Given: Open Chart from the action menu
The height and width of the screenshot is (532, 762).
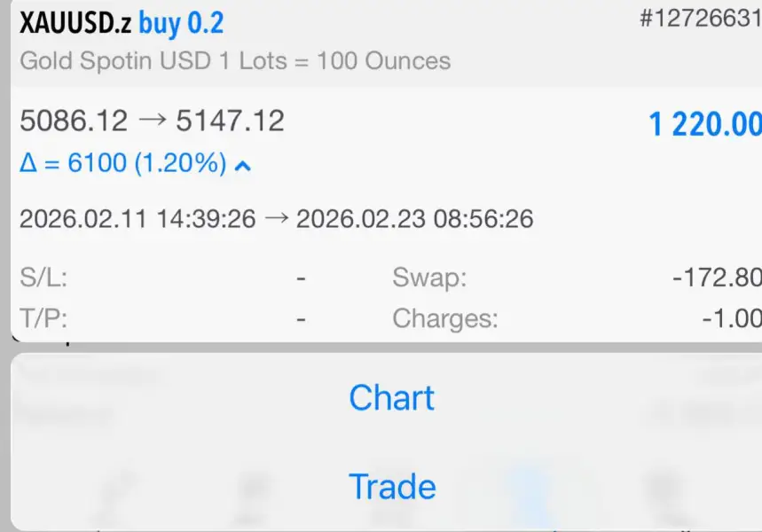Looking at the screenshot, I should (x=391, y=398).
